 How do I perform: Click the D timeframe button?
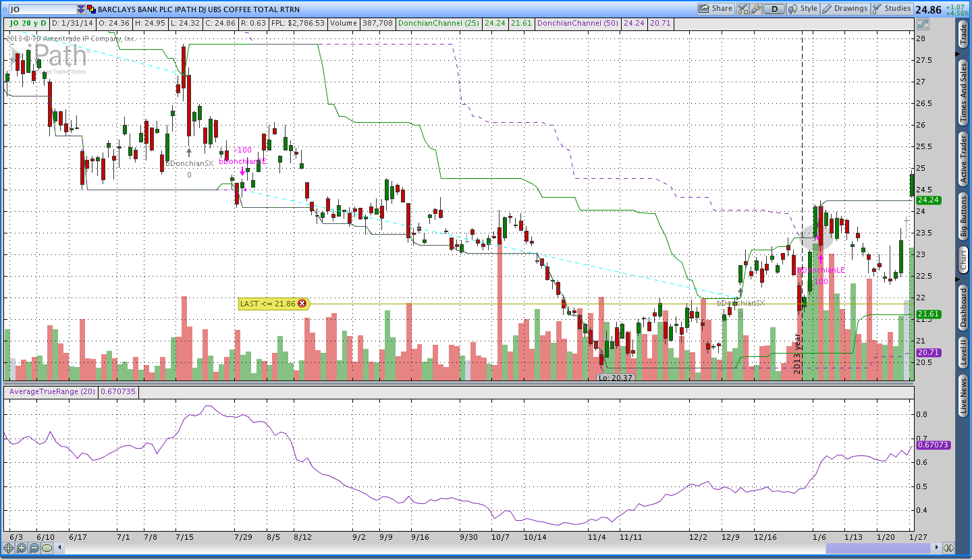click(x=774, y=9)
